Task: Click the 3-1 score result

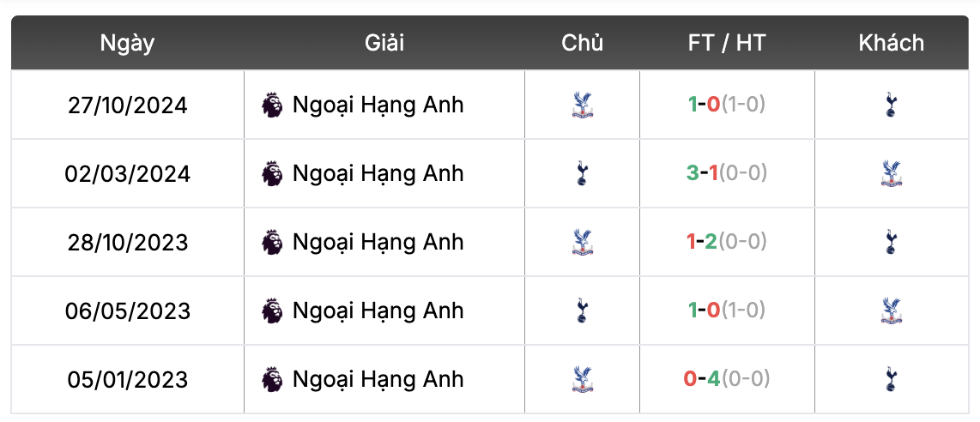Action: 703,173
